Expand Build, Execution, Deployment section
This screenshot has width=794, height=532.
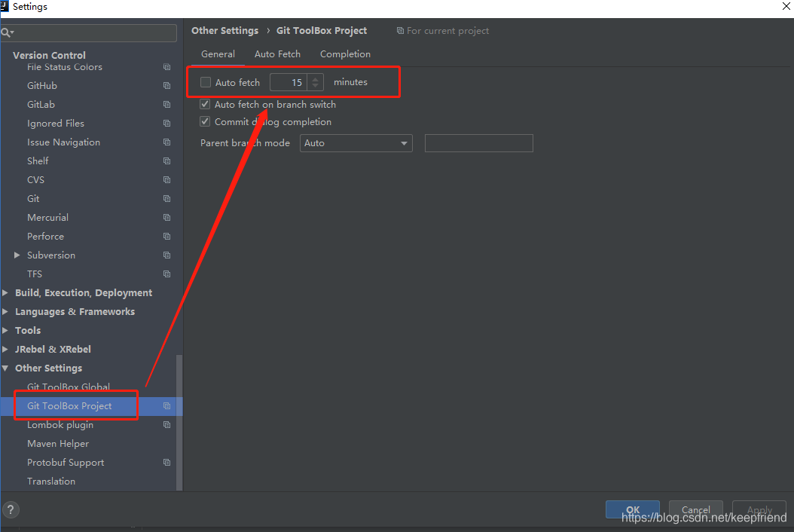click(x=5, y=293)
